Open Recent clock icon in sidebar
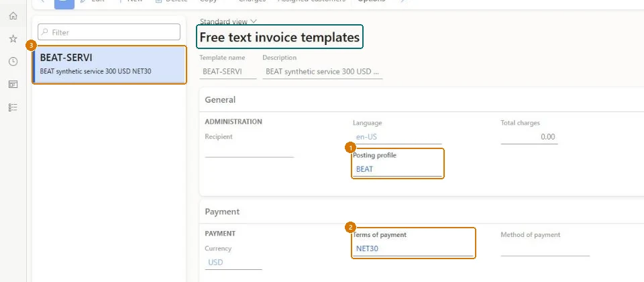Viewport: 644px width, 282px height. point(13,62)
